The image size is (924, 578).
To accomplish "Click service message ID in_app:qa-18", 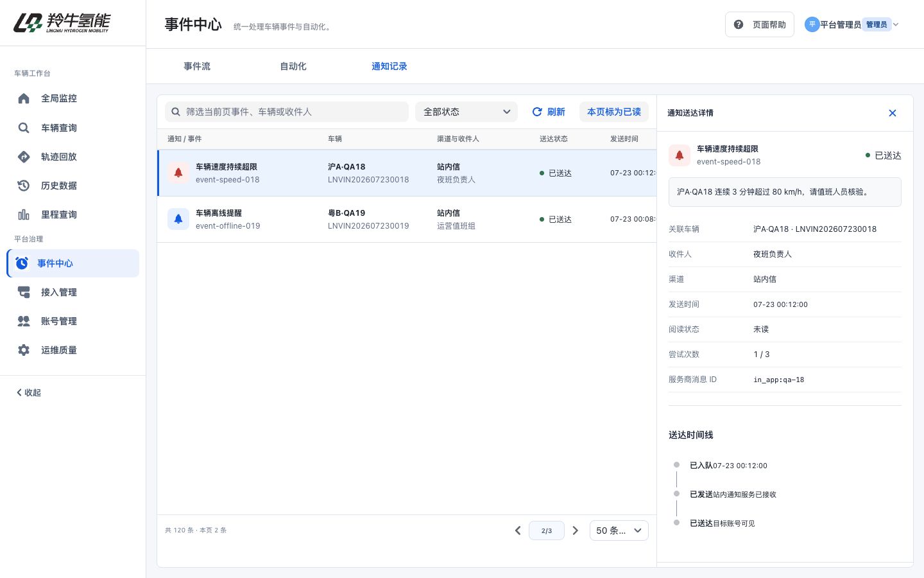I will (779, 380).
